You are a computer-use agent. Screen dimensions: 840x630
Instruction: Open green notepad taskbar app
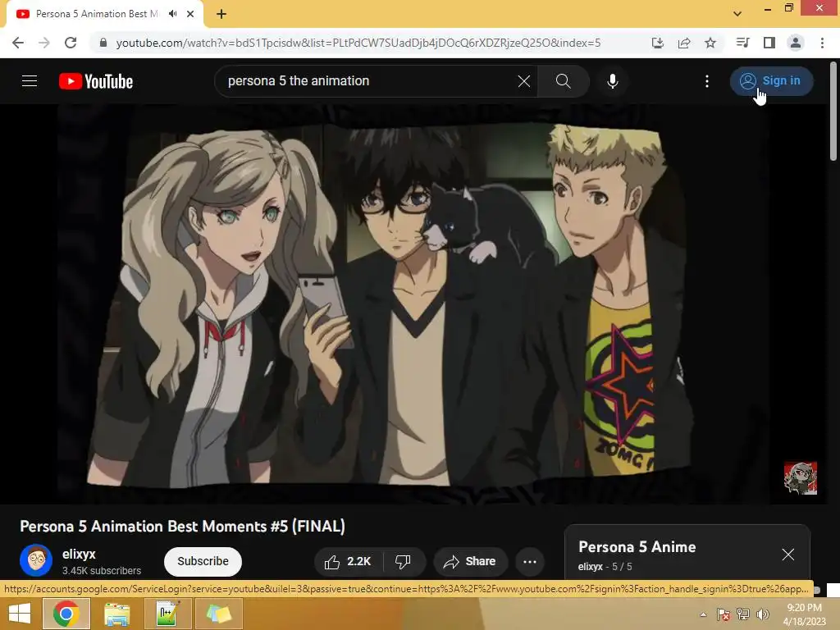tap(167, 614)
